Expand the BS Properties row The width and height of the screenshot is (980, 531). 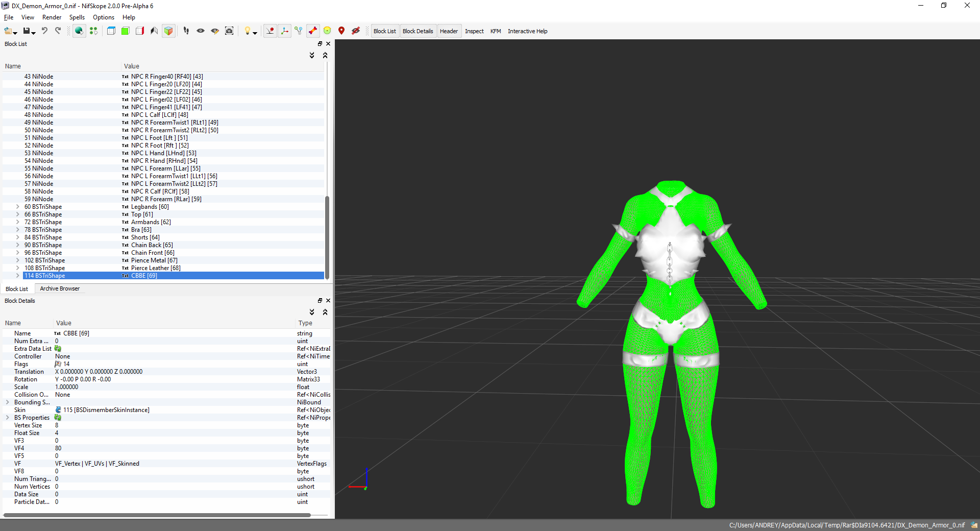point(8,418)
